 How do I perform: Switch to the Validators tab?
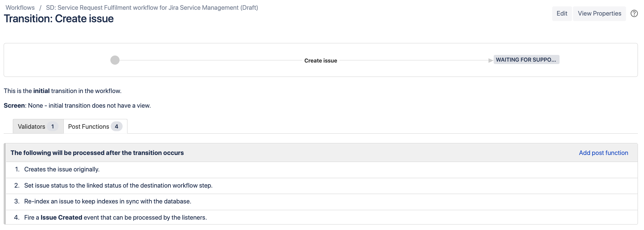tap(32, 127)
